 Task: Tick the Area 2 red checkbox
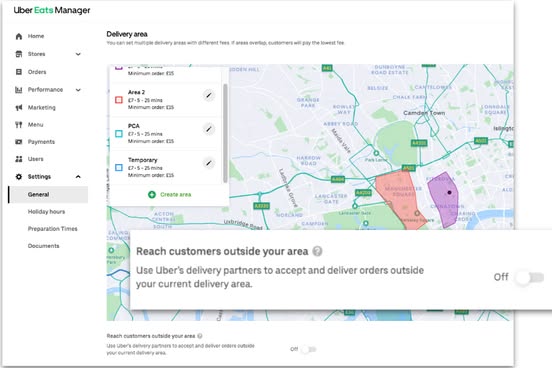click(119, 100)
